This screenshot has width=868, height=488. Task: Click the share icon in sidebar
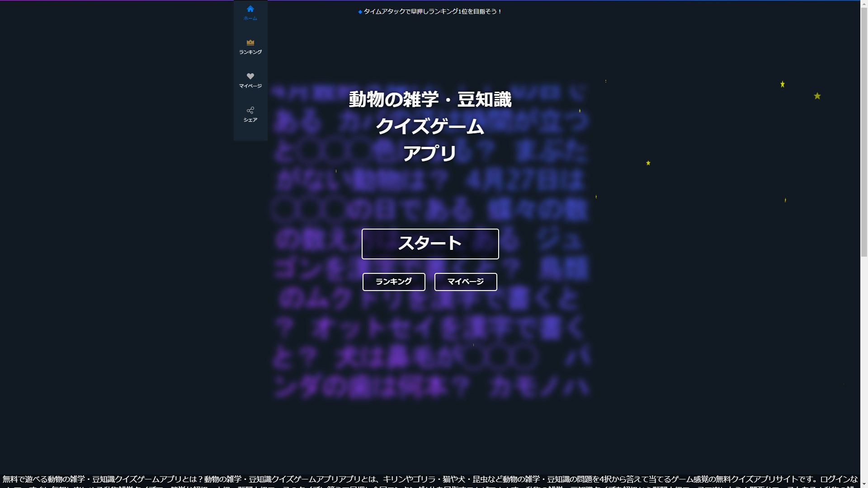coord(250,110)
